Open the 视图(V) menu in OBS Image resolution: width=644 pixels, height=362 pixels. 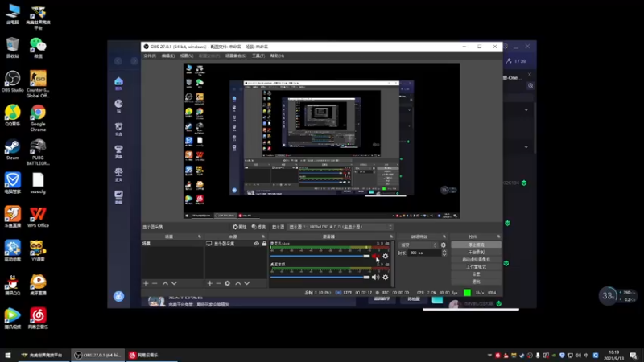click(x=187, y=56)
